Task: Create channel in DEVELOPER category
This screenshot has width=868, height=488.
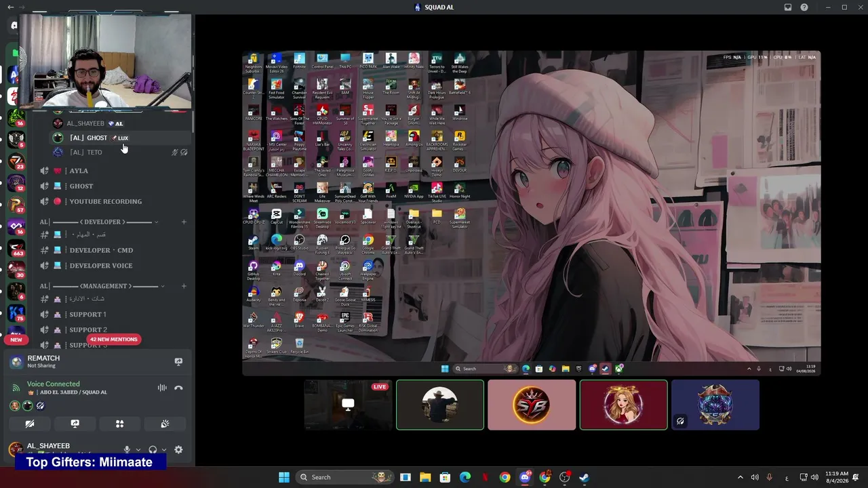Action: click(184, 222)
